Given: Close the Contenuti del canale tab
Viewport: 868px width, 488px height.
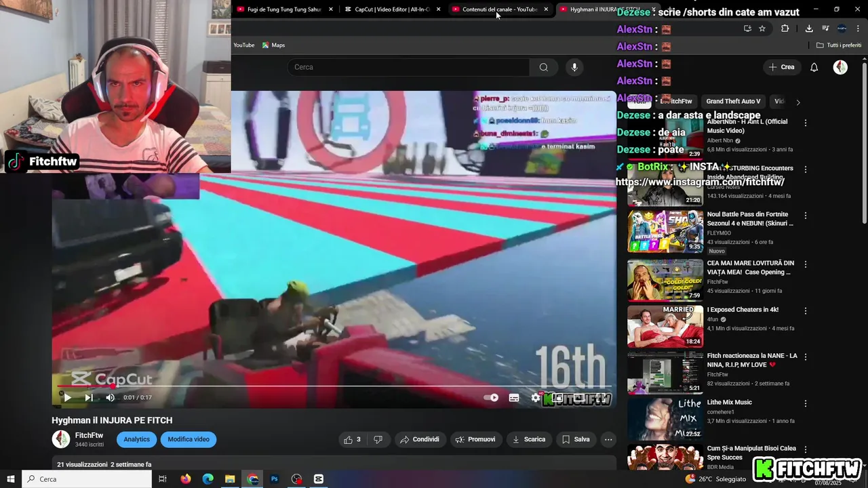Looking at the screenshot, I should pyautogui.click(x=546, y=9).
